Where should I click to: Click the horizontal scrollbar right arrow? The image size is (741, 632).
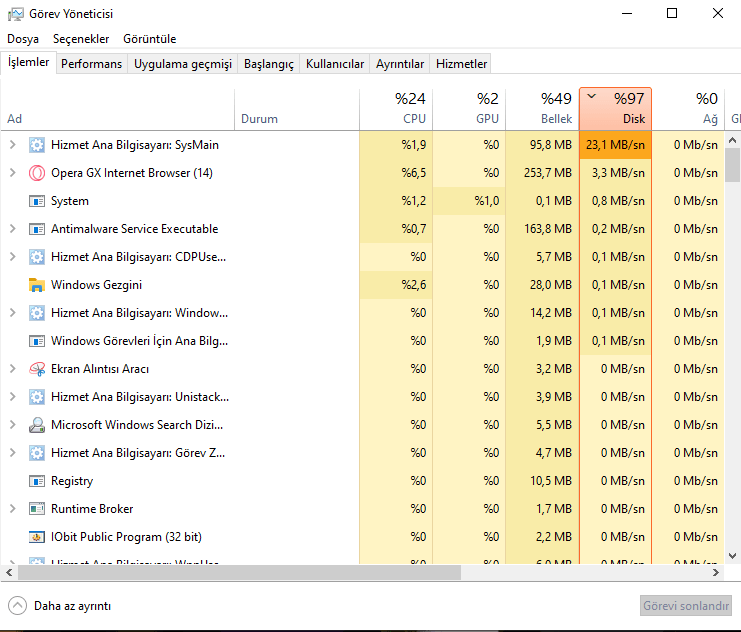tap(716, 572)
